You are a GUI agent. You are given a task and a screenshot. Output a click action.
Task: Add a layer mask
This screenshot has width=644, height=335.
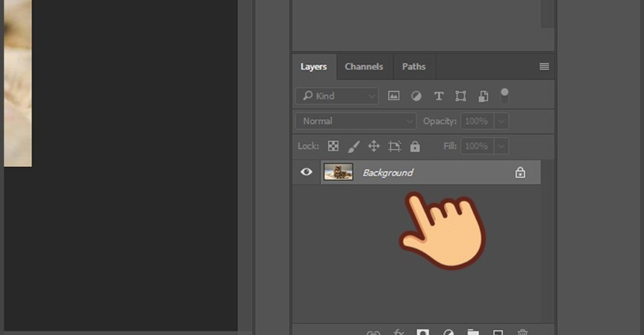tap(423, 333)
